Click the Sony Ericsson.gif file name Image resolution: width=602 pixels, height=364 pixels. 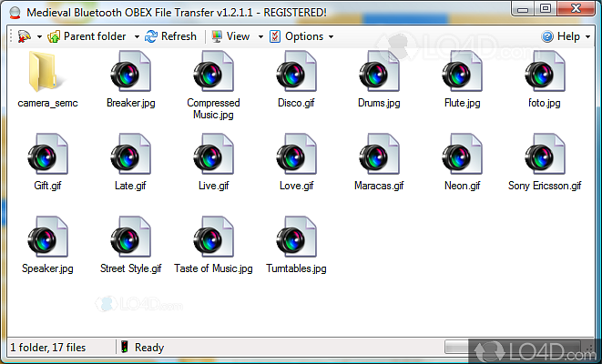pyautogui.click(x=545, y=186)
